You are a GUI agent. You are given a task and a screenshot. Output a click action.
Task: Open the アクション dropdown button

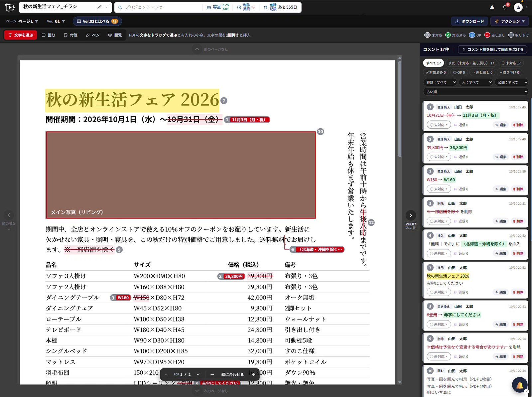coord(510,21)
